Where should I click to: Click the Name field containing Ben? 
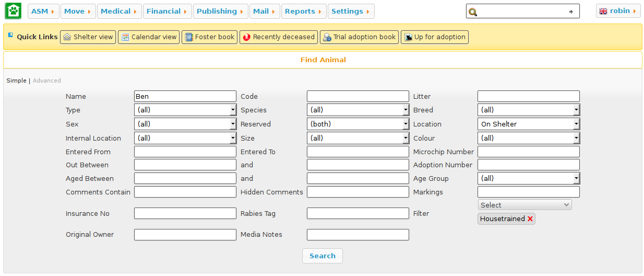point(185,96)
